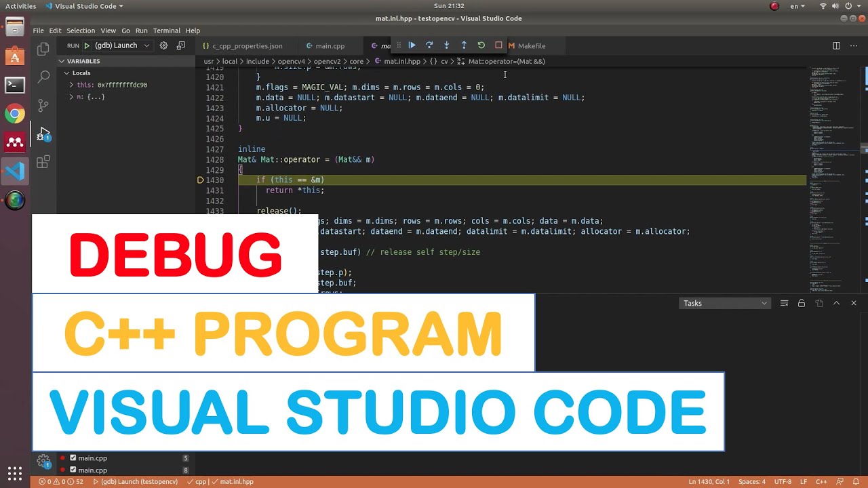The image size is (868, 488).
Task: Stop the debug session
Action: tap(498, 45)
